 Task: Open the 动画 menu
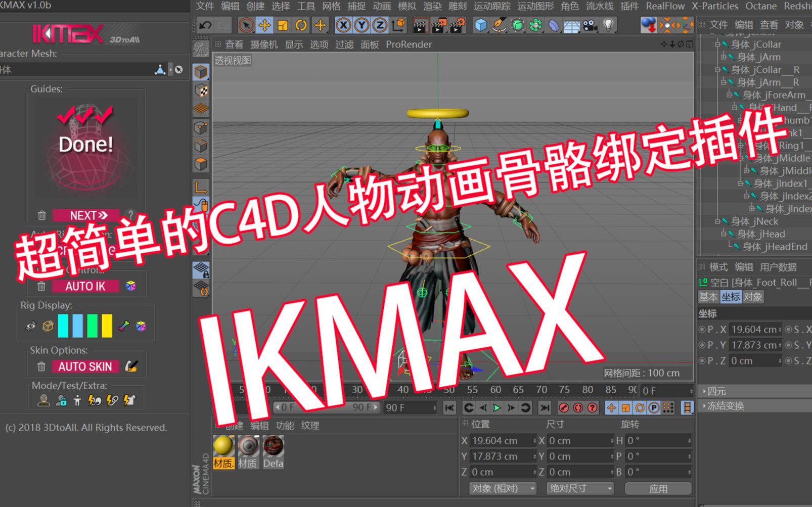tap(383, 6)
